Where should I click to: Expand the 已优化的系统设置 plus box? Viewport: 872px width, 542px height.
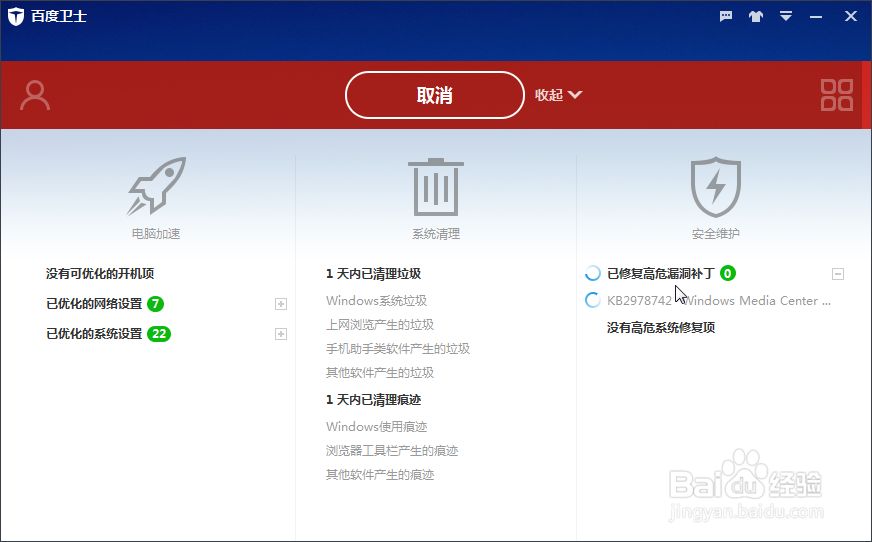click(281, 334)
